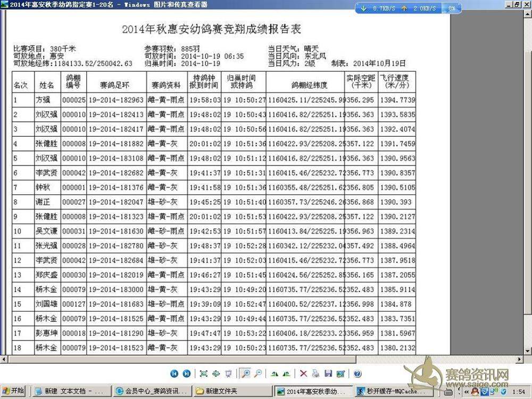Click the 开始 Start button
This screenshot has width=532, height=399.
click(13, 391)
